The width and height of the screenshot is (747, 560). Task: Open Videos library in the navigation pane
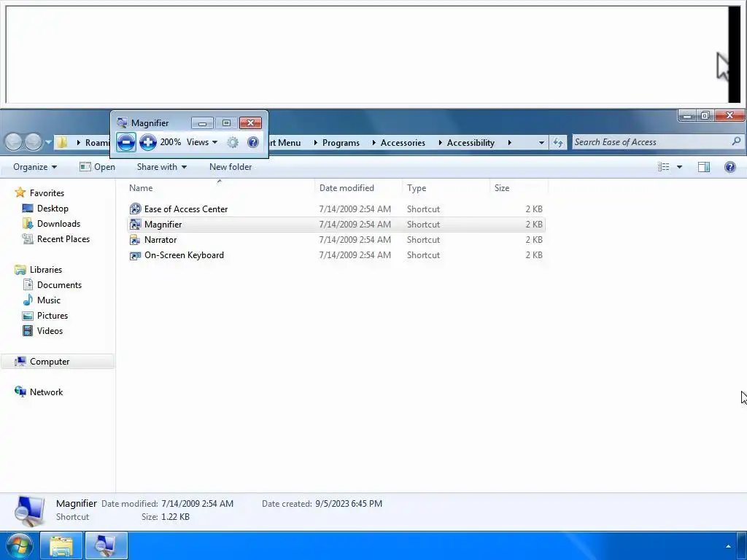pos(50,330)
